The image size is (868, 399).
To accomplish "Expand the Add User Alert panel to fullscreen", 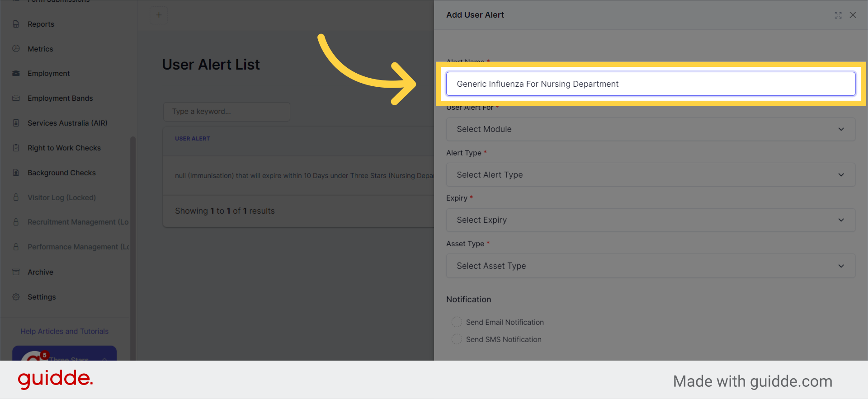I will point(838,15).
